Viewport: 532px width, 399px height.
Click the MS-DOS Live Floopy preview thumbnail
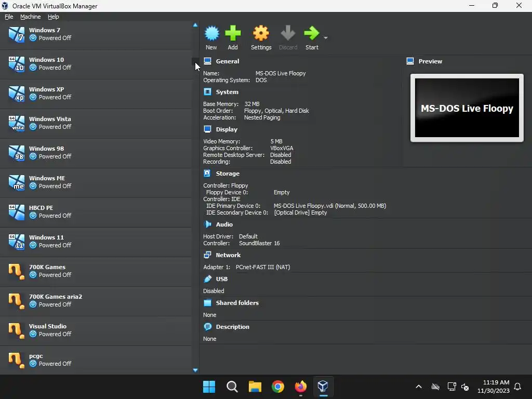tap(467, 108)
